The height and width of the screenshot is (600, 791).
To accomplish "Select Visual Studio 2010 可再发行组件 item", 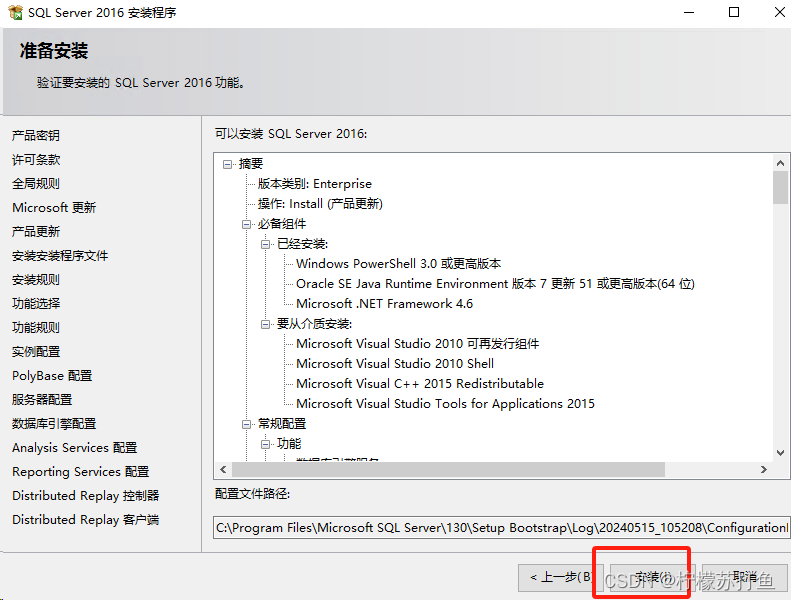I will click(418, 344).
